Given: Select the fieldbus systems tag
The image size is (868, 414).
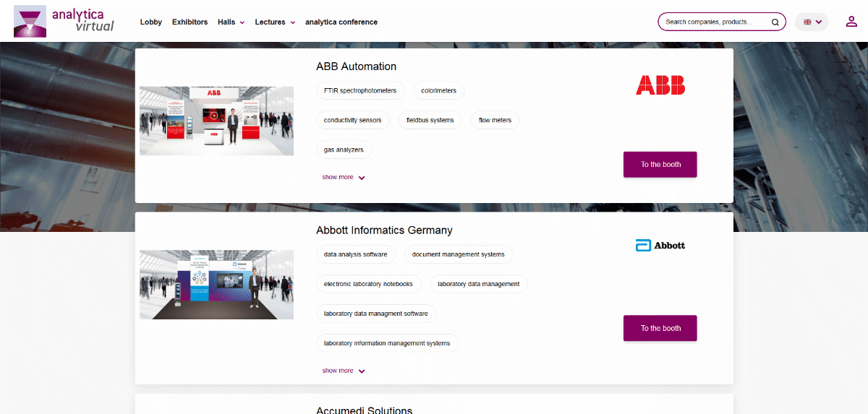Looking at the screenshot, I should pos(430,120).
